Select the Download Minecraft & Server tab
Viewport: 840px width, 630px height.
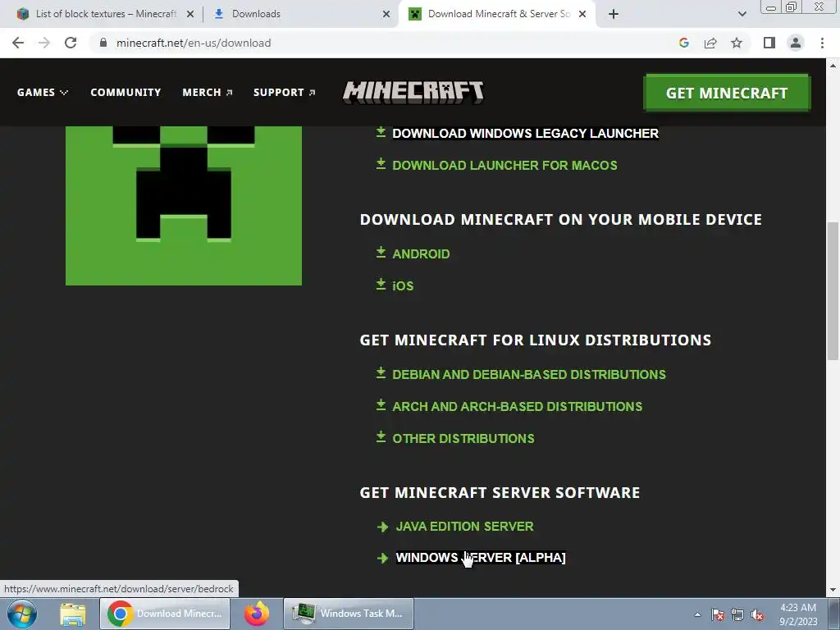pyautogui.click(x=497, y=14)
